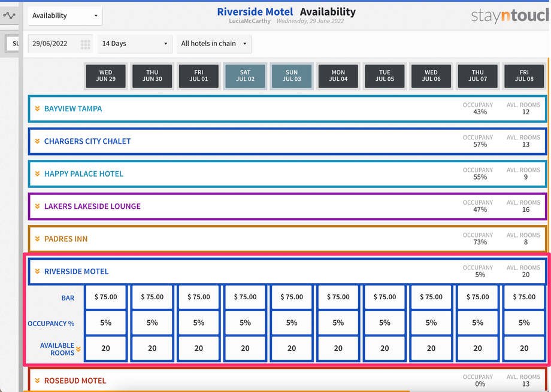Click Happy Palace Hotel 55% occupancy value

point(480,177)
